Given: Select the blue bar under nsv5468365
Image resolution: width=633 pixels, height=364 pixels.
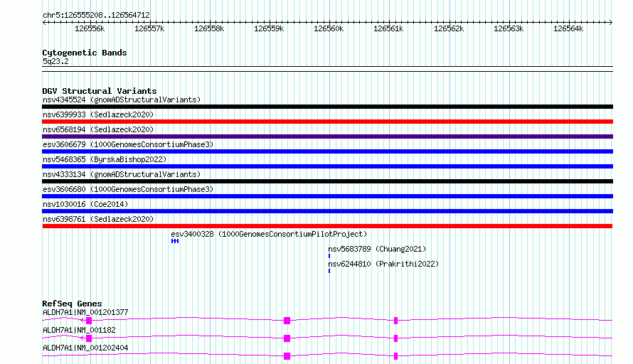Looking at the screenshot, I should tap(327, 166).
